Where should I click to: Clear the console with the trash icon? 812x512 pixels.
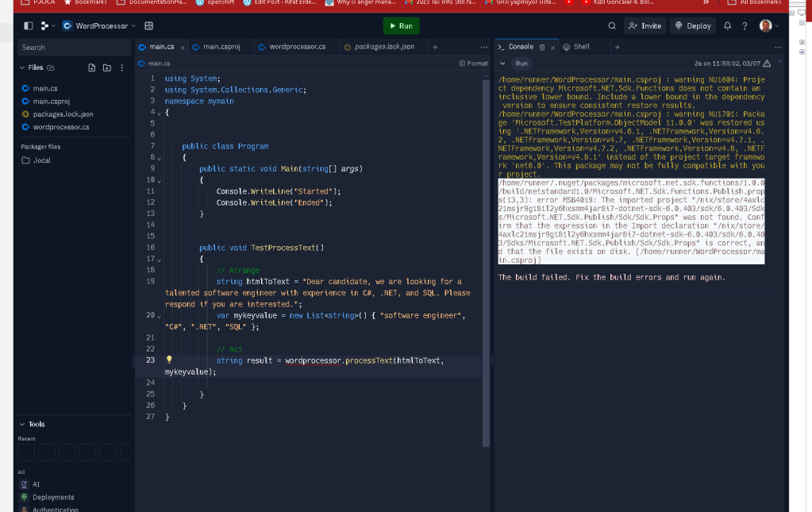(542, 47)
